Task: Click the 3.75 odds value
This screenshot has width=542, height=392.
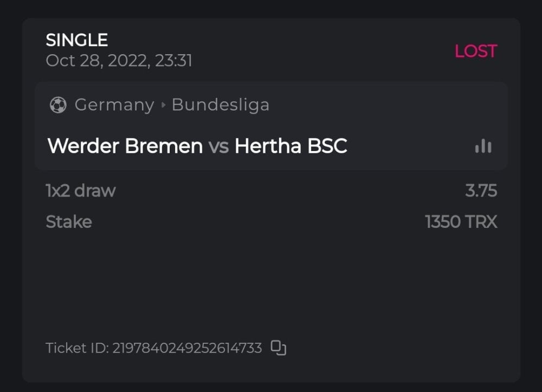Action: 481,191
